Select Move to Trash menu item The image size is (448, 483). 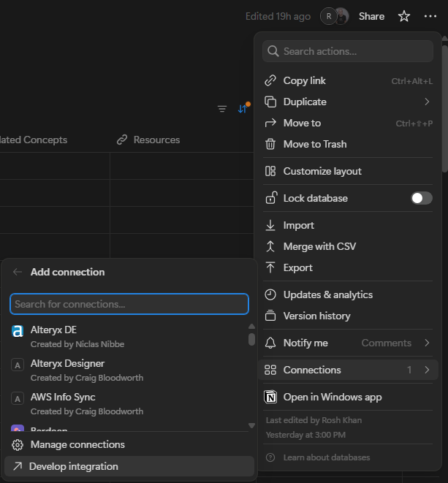point(348,144)
